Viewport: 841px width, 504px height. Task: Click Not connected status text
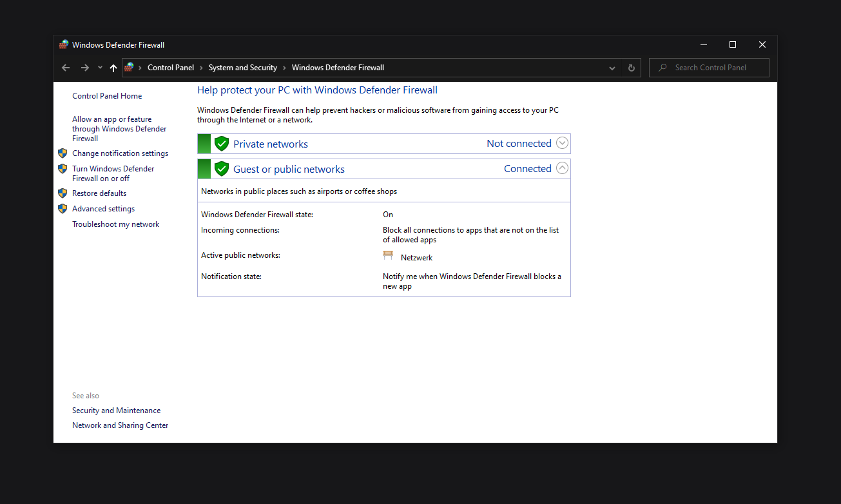point(519,144)
